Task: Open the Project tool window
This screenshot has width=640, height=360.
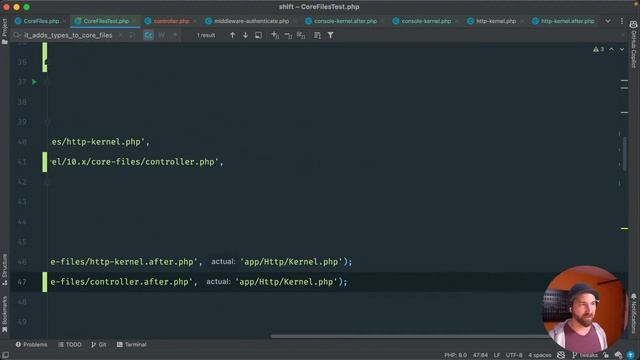Action: [x=4, y=32]
